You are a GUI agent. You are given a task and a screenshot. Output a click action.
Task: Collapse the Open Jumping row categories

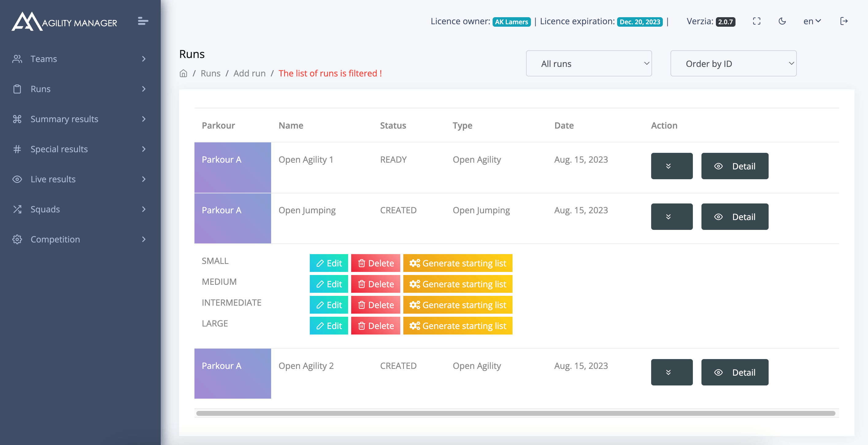671,216
